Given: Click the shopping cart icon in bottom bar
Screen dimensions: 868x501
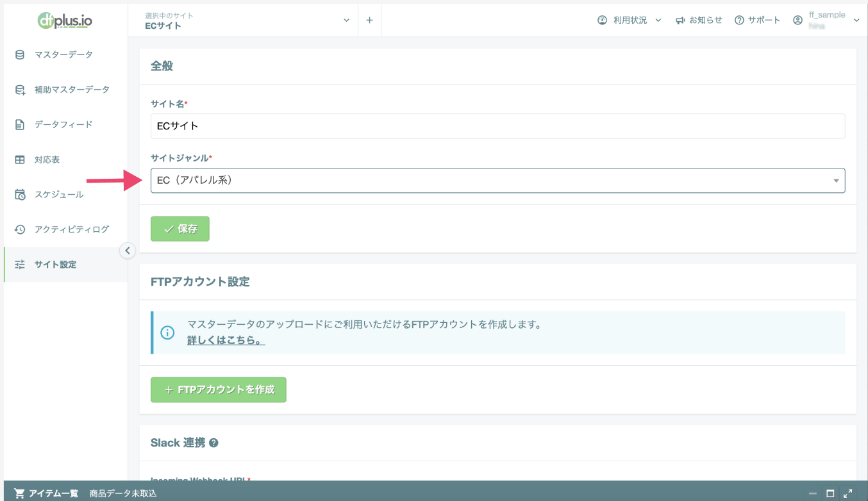Looking at the screenshot, I should pos(19,493).
